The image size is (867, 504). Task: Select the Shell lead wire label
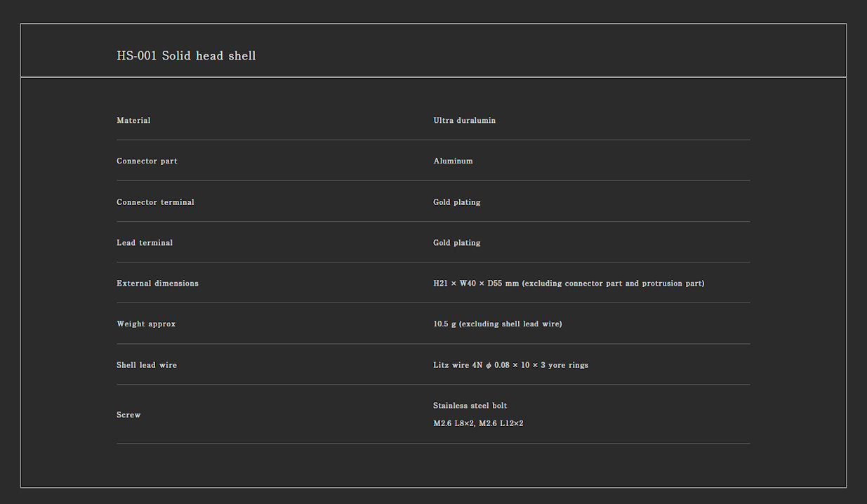click(147, 365)
